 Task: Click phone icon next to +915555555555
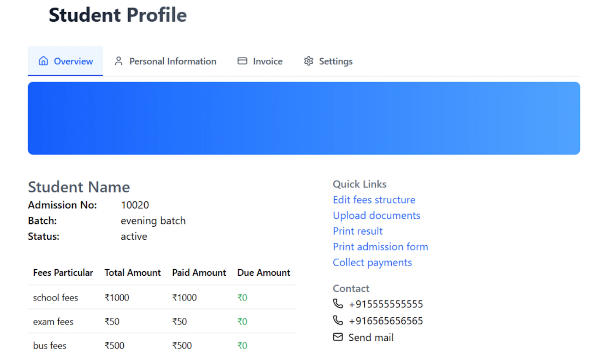(x=338, y=304)
